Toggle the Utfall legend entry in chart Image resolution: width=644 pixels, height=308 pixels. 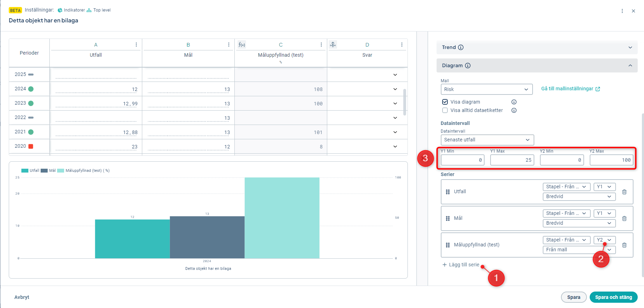click(x=30, y=171)
